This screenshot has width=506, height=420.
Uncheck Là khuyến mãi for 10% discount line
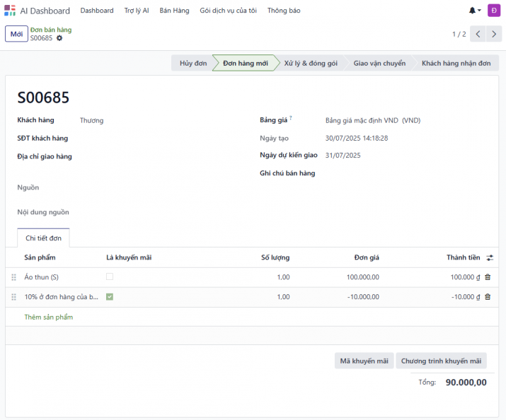(x=110, y=297)
